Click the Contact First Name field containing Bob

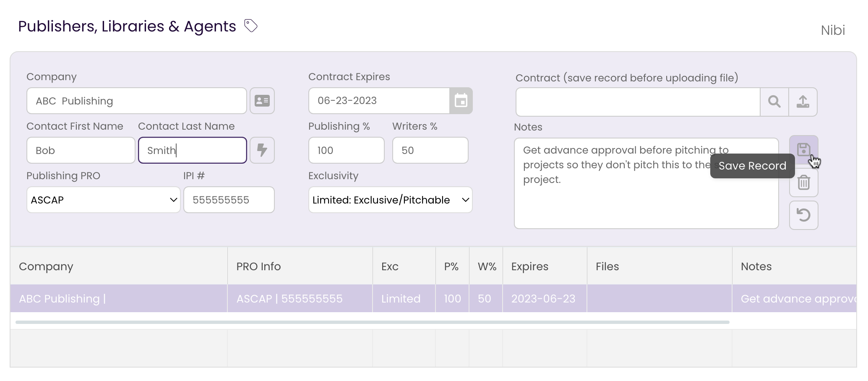(x=81, y=150)
